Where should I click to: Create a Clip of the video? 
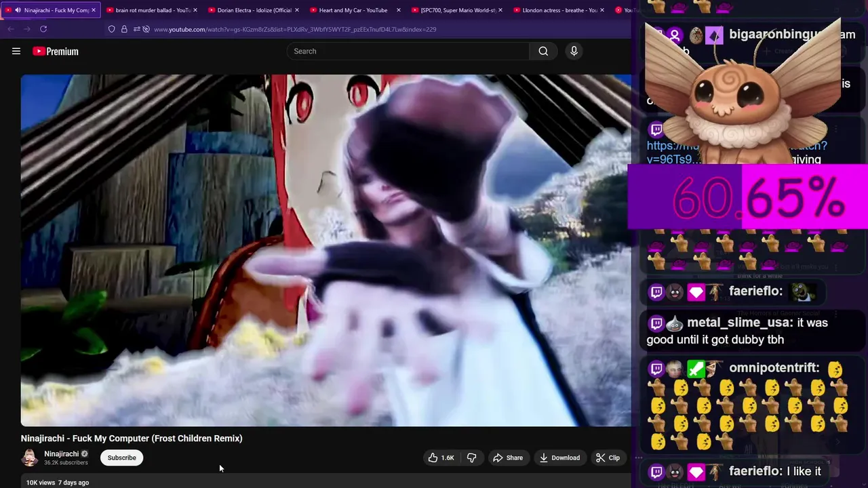[608, 457]
